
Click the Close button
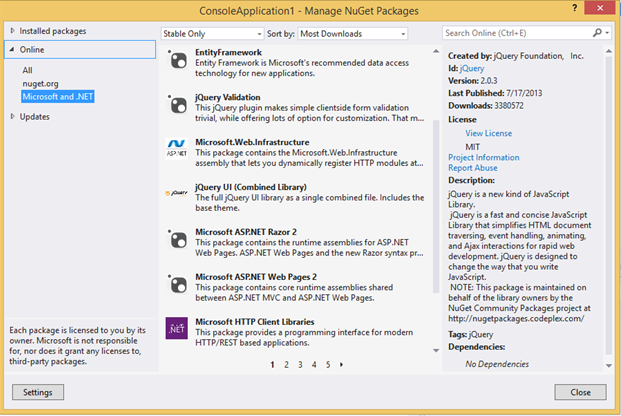(x=580, y=392)
